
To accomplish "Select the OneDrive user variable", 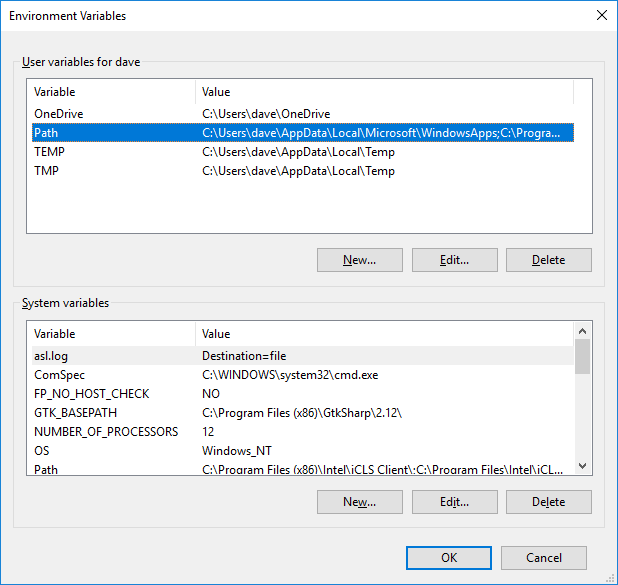I will coord(303,114).
